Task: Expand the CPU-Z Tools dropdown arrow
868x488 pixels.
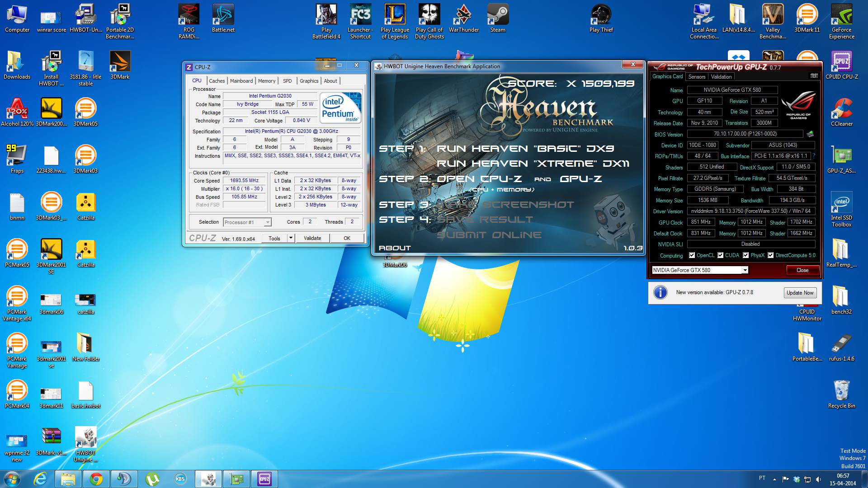Action: [x=291, y=238]
